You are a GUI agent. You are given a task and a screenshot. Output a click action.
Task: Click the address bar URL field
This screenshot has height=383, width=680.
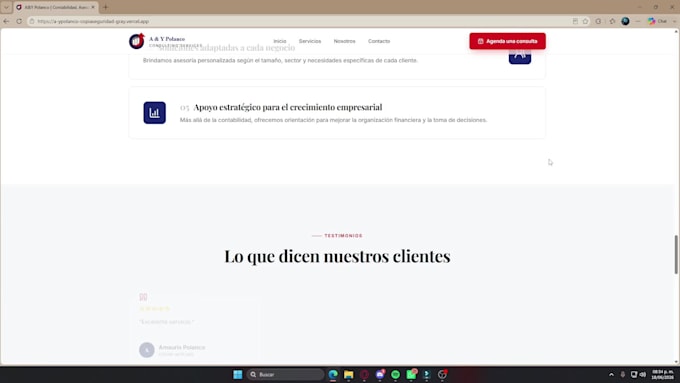(299, 21)
